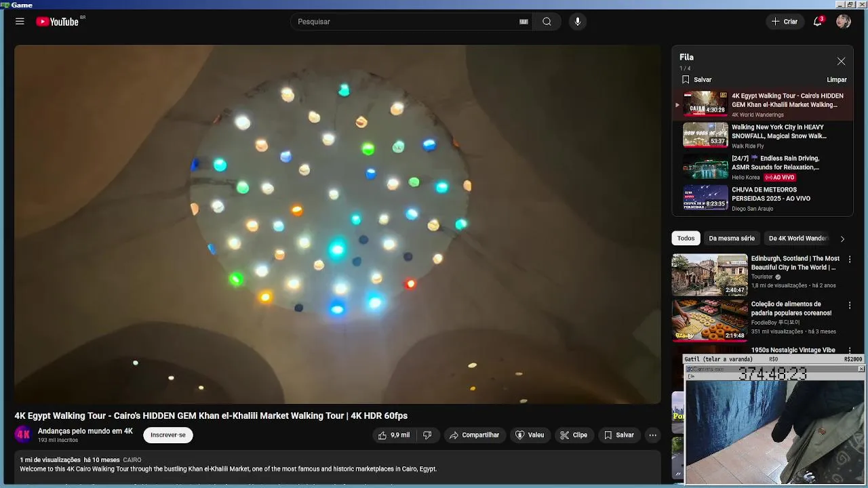This screenshot has width=868, height=488.
Task: Open the Edinburgh, Scotland video thumbnail
Action: coord(709,274)
